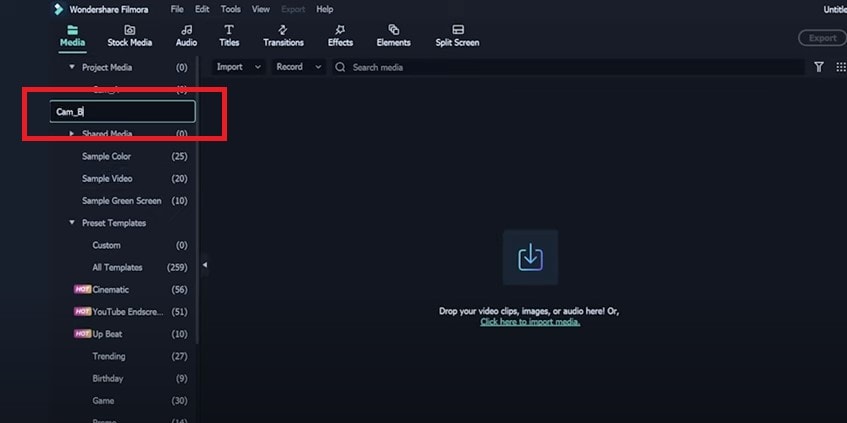Select the Birthday templates category
This screenshot has width=847, height=423.
pos(107,379)
